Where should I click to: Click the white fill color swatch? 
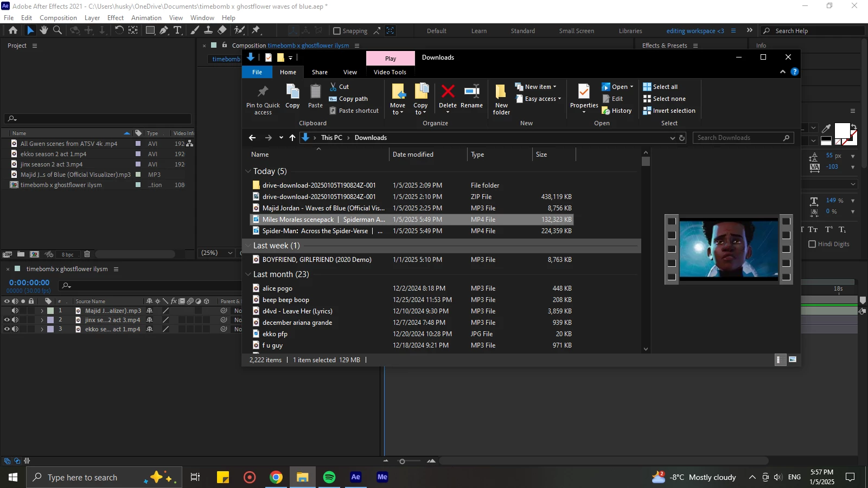(842, 131)
